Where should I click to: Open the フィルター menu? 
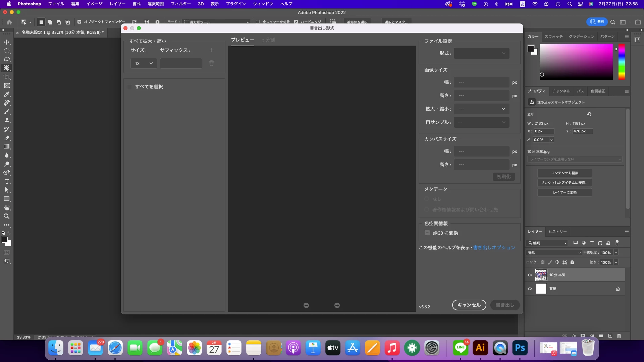tap(181, 4)
